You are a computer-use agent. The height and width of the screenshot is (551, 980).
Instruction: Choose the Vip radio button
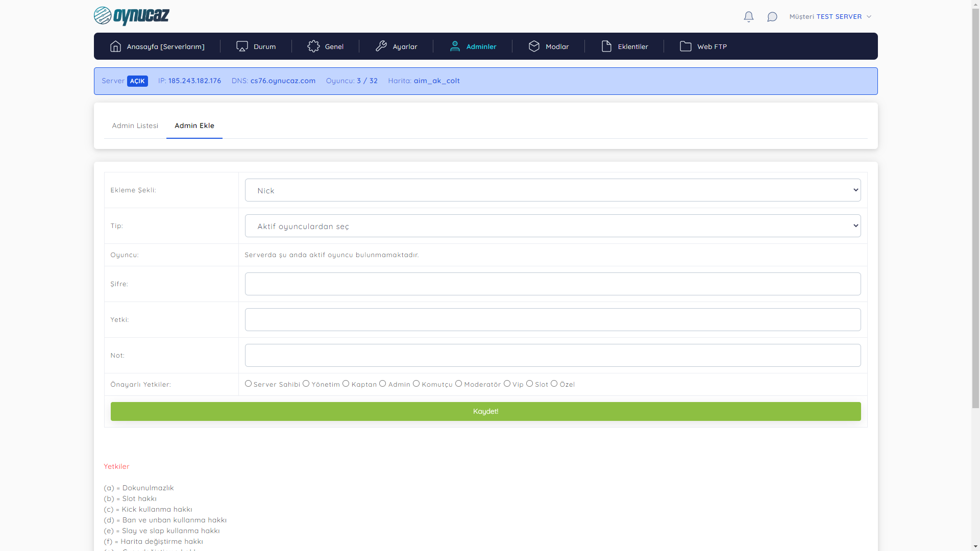(507, 384)
